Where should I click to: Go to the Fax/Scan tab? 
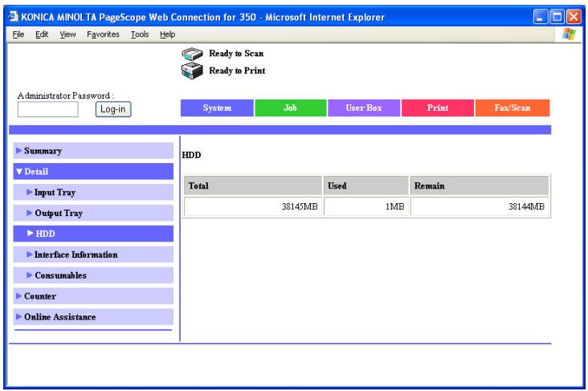click(x=512, y=108)
